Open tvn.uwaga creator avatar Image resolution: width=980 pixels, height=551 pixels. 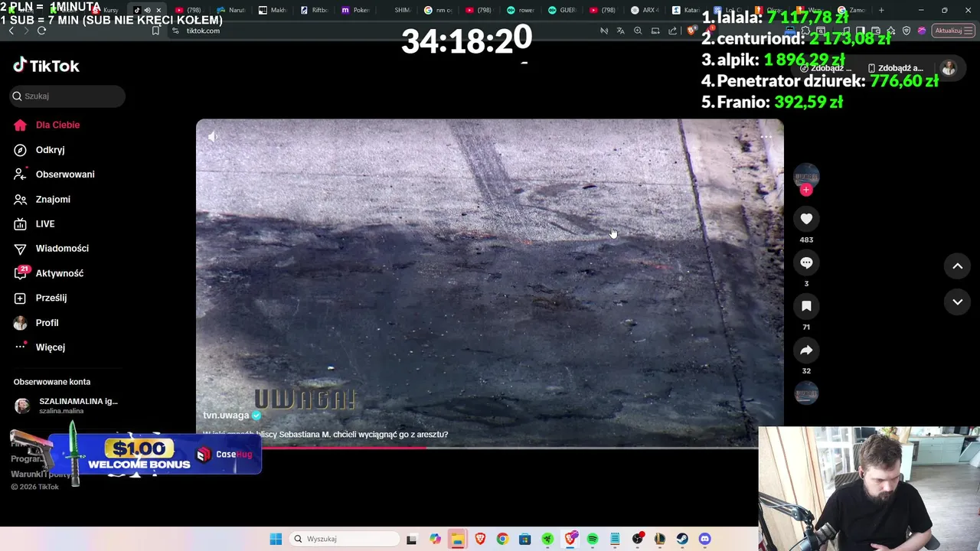click(x=806, y=176)
